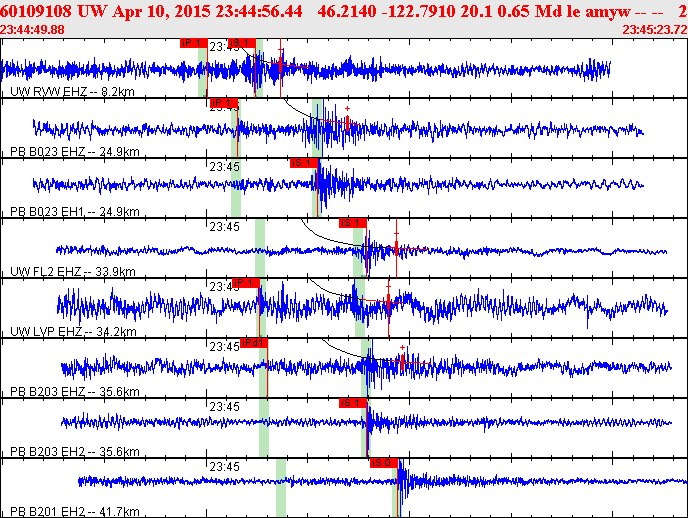Click station label PB B203 EH2 -- 35.6km

tap(75, 452)
